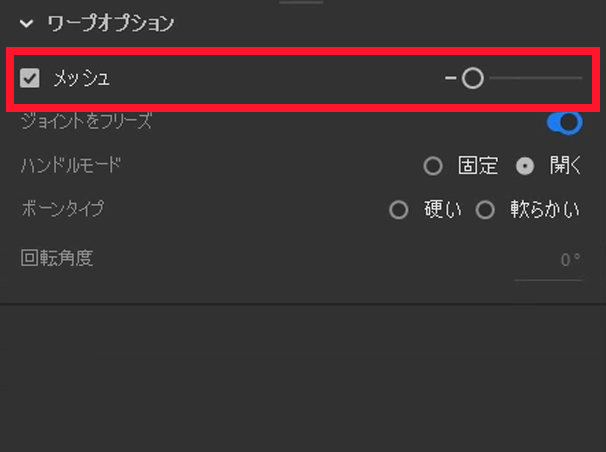Click the ワープオプション header title
606x452 pixels.
[112, 22]
